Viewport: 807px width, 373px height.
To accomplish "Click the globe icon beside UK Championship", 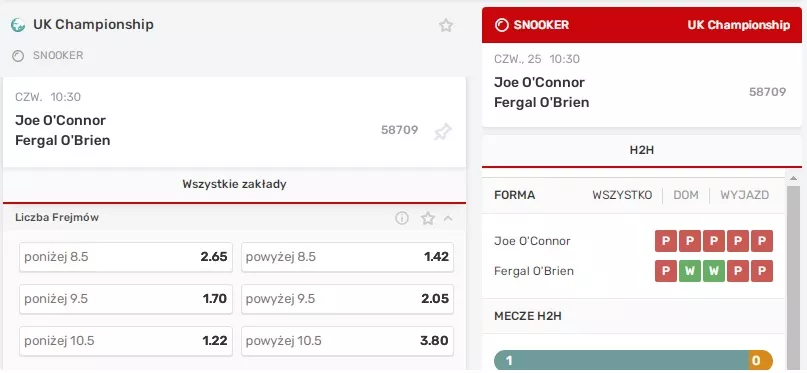I will tap(18, 25).
